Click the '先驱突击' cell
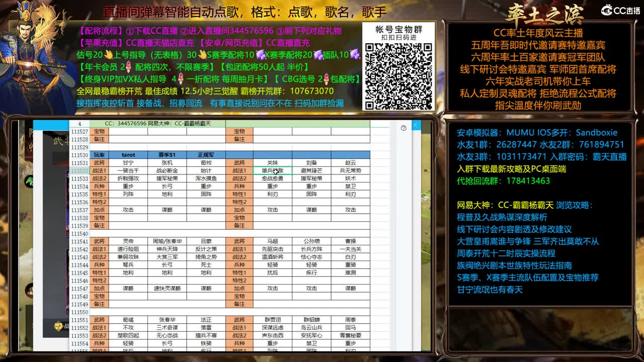This screenshot has width=644, height=362. tap(272, 249)
